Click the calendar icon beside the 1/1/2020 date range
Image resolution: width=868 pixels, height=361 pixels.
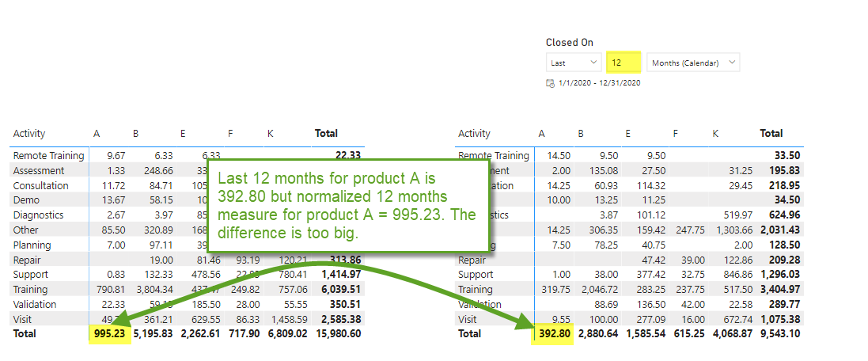tap(550, 83)
